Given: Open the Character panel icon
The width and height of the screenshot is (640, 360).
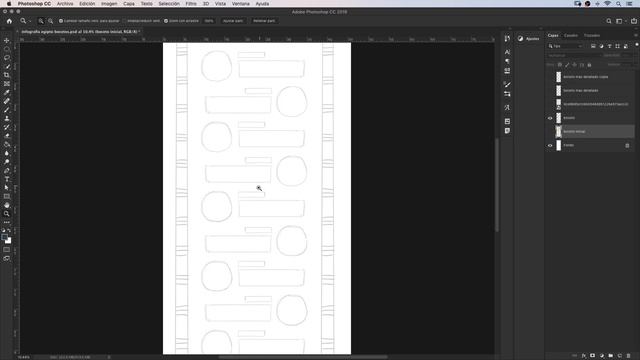Looking at the screenshot, I should click(x=507, y=52).
